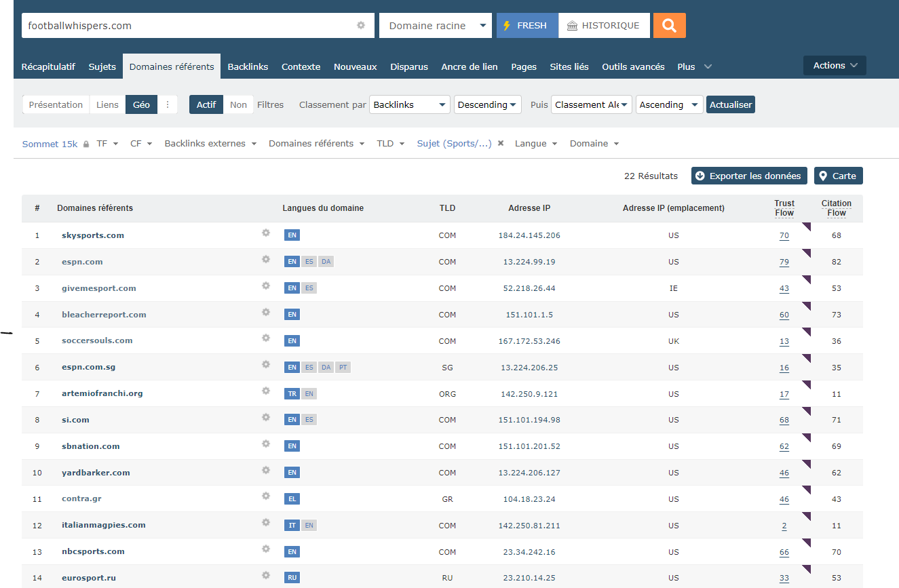Expand the Langue filter
This screenshot has width=899, height=588.
click(x=536, y=144)
